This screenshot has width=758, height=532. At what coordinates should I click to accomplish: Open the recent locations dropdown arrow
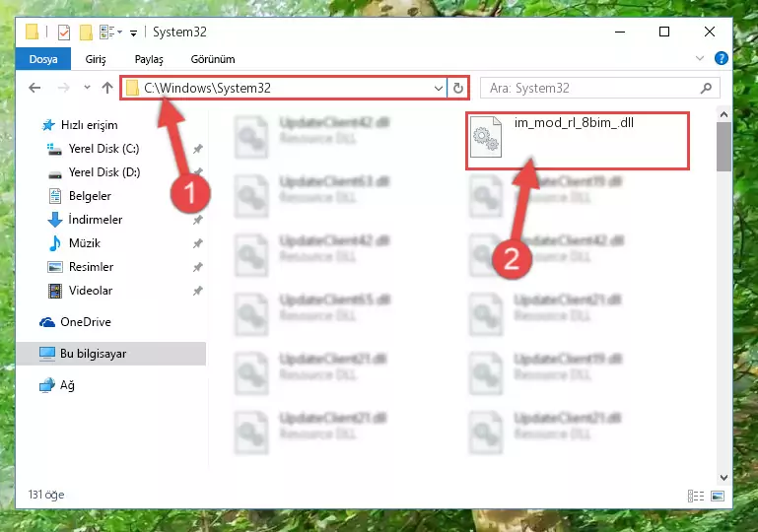[87, 88]
